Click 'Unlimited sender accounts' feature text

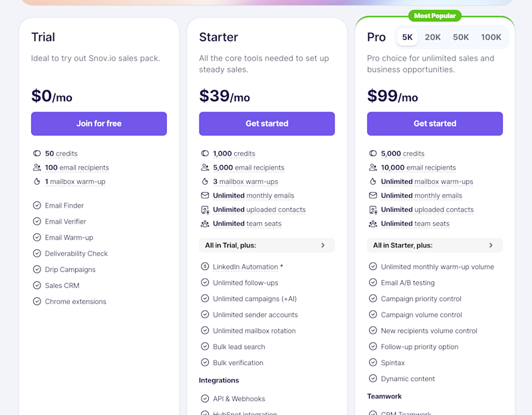click(x=255, y=315)
